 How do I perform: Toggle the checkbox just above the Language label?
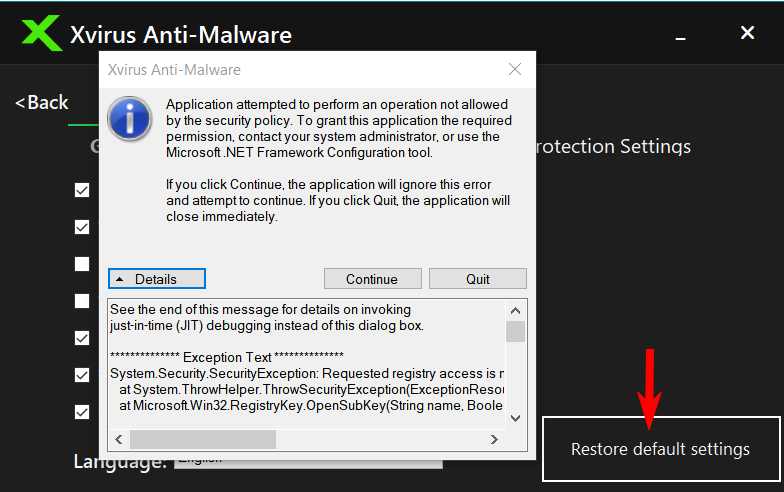(82, 411)
